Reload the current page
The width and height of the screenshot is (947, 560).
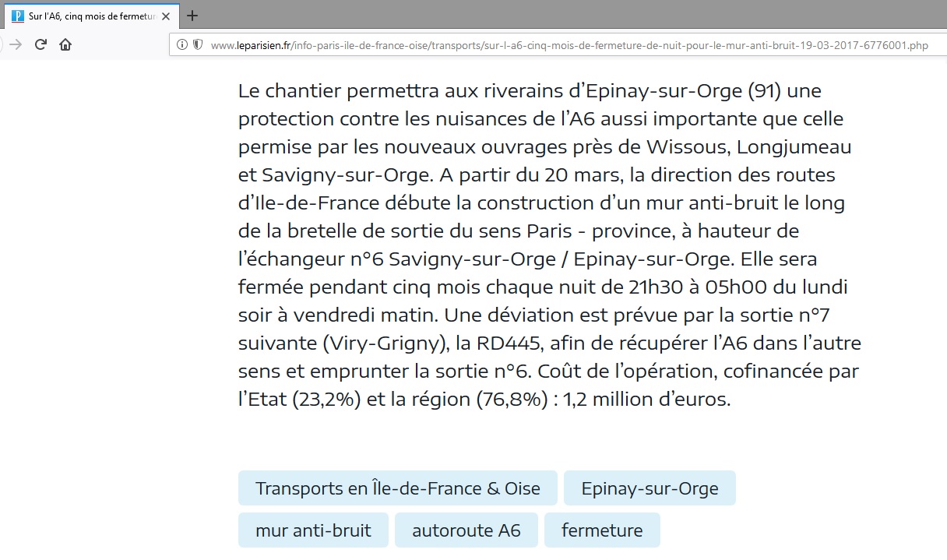tap(40, 44)
